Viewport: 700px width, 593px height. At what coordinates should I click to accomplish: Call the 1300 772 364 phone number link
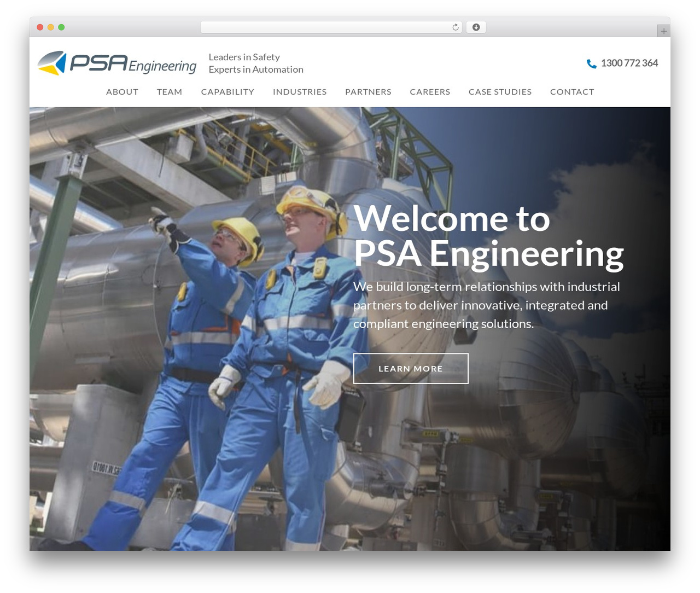tap(629, 63)
